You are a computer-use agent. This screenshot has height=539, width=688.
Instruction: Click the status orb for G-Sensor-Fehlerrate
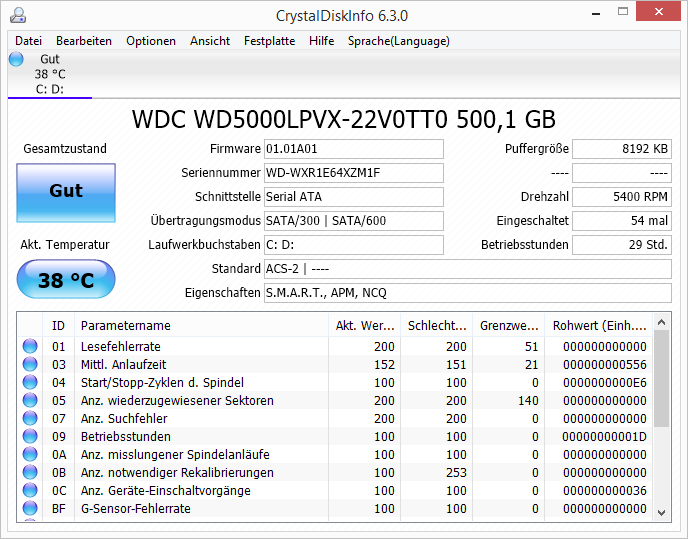pyautogui.click(x=30, y=508)
